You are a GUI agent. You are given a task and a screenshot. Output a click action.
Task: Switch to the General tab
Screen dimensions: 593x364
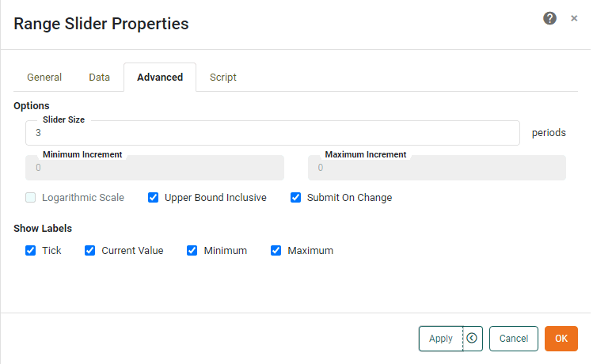[x=44, y=78]
